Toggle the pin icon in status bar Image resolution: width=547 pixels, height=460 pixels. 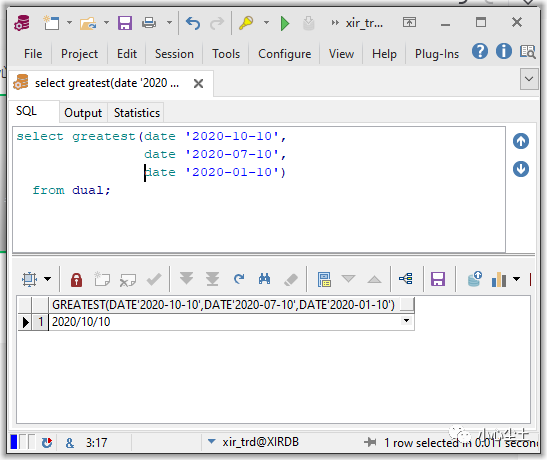(x=370, y=442)
